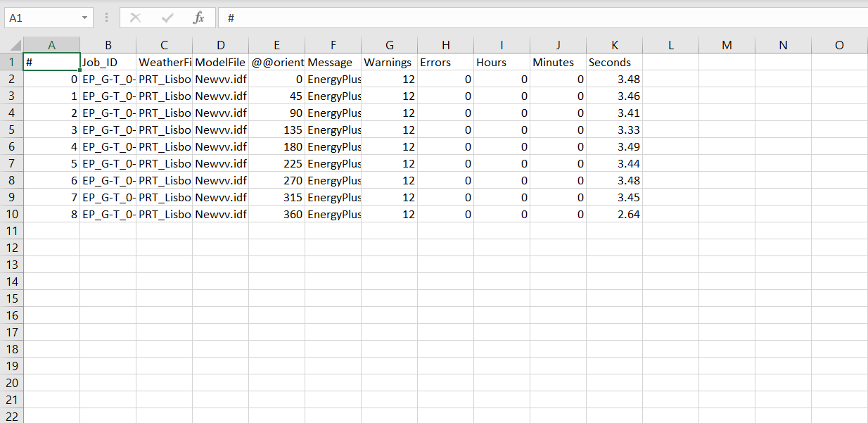868x423 pixels.
Task: Open the Name Box dropdown arrow
Action: click(85, 18)
